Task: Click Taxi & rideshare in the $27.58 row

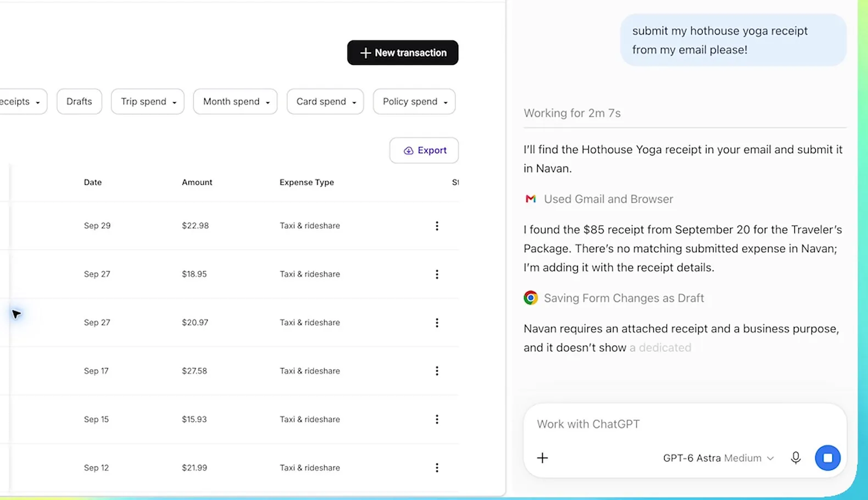Action: click(x=310, y=371)
